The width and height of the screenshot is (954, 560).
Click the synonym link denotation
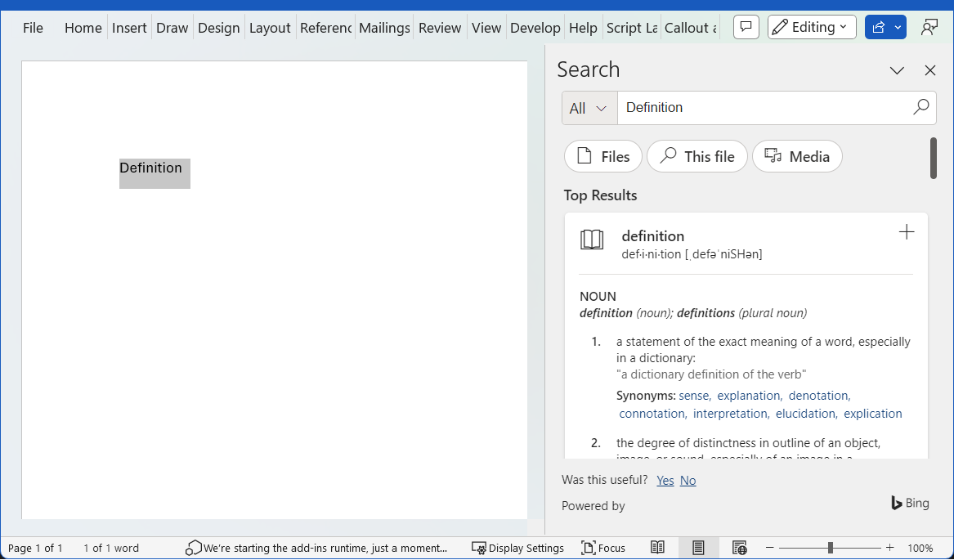(x=820, y=396)
